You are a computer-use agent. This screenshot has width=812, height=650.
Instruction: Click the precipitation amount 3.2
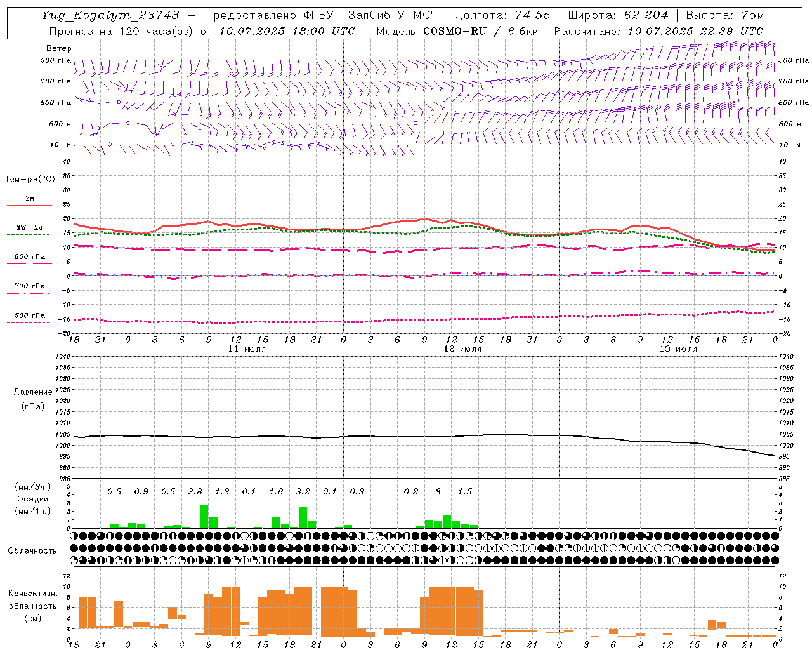click(x=303, y=492)
